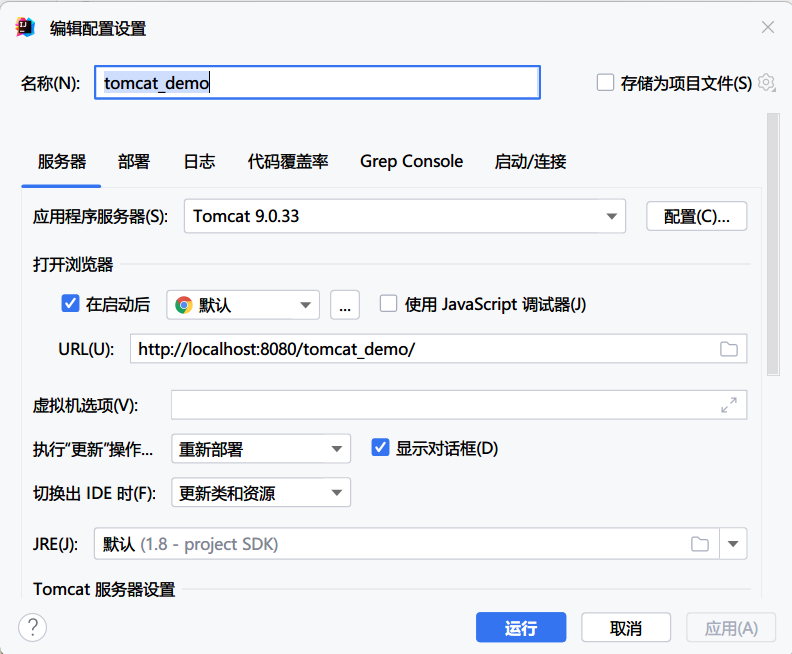Click the 切换出 IDE 时(F): label
This screenshot has height=654, width=792.
94,493
